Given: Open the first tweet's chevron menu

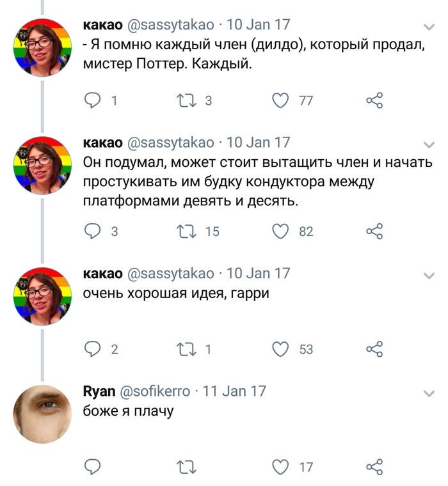Looking at the screenshot, I should coord(429,27).
